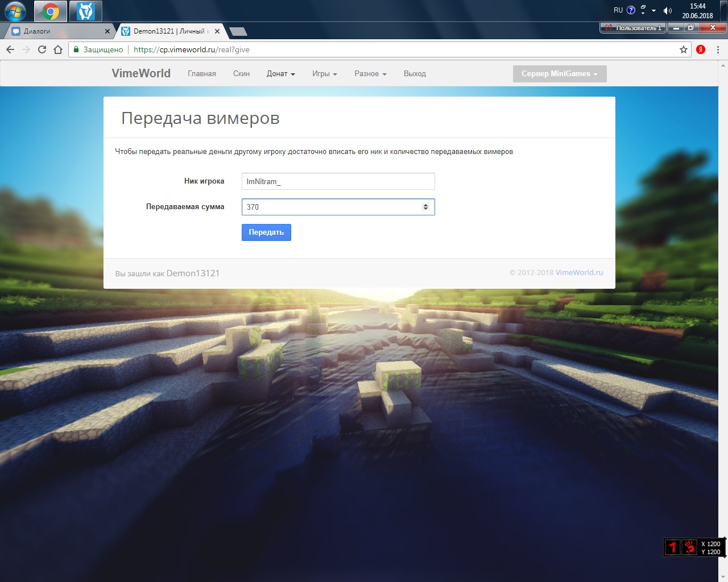Image resolution: width=728 pixels, height=582 pixels.
Task: Click the Пользователь 1 profile button
Action: 632,28
